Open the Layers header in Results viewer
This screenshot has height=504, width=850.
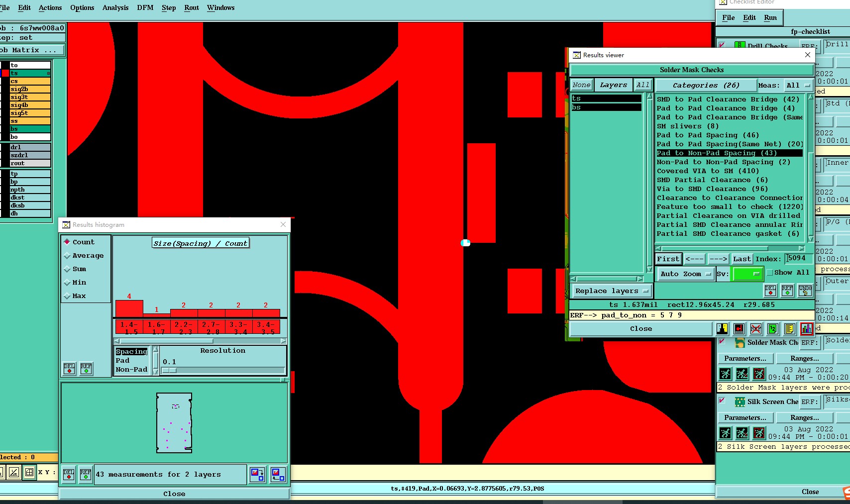coord(613,85)
